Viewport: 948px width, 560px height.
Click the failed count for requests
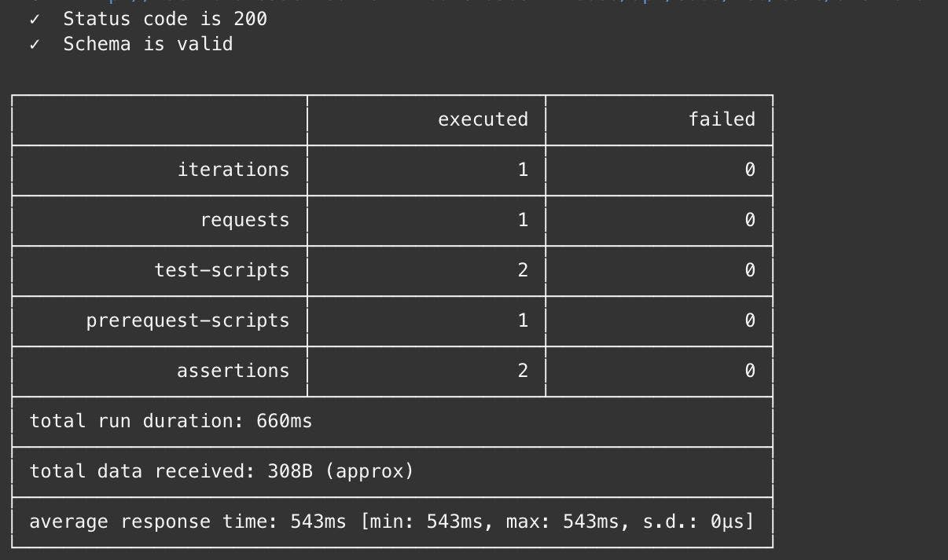pos(749,220)
